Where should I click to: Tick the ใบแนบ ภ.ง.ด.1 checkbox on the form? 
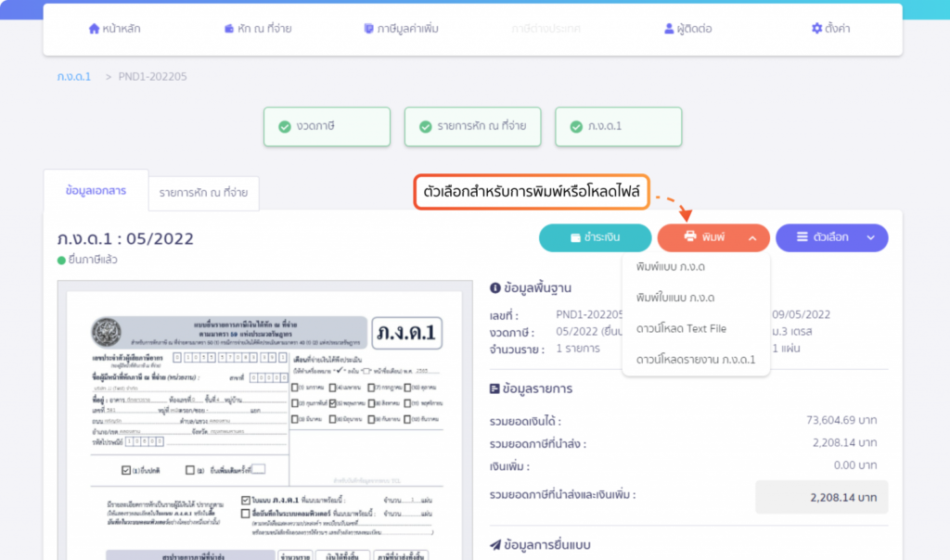[x=245, y=500]
